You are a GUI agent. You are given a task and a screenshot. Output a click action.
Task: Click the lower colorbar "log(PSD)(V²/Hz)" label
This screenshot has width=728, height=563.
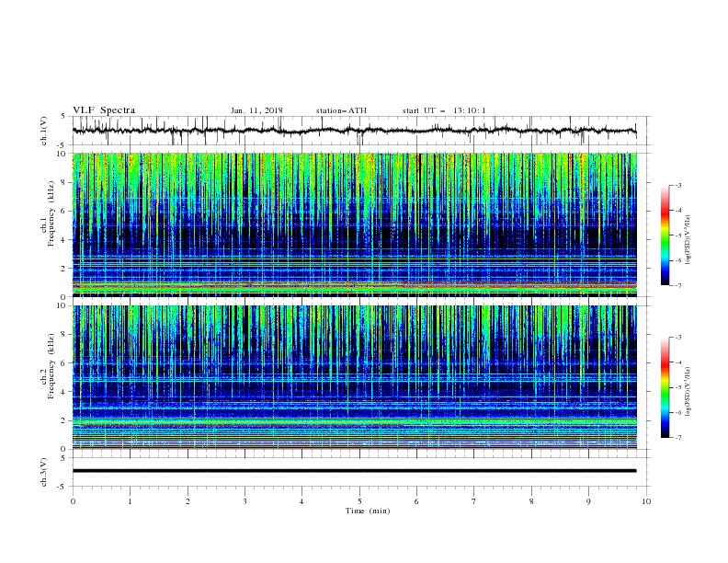(x=688, y=392)
